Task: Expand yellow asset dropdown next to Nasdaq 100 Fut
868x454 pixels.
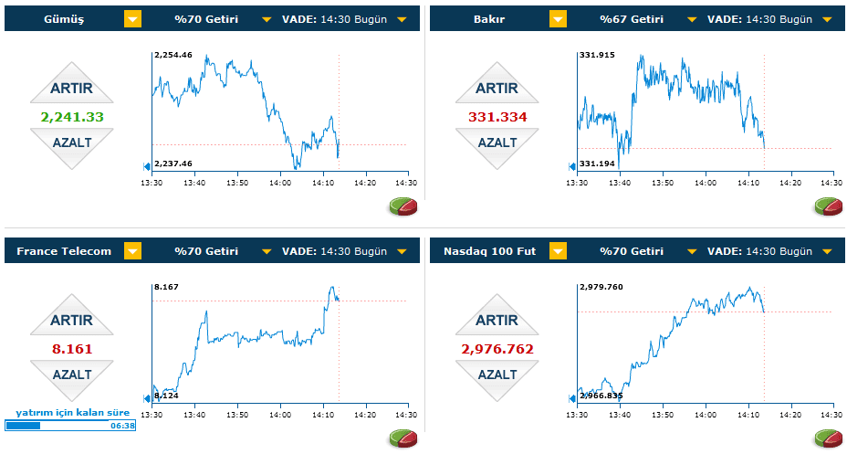Action: point(558,251)
